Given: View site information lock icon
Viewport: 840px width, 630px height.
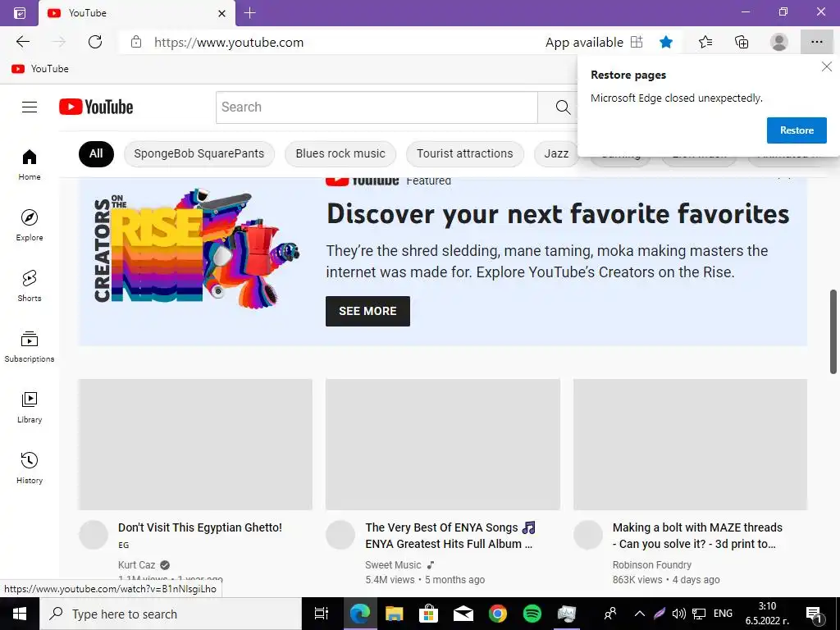Looking at the screenshot, I should [136, 42].
